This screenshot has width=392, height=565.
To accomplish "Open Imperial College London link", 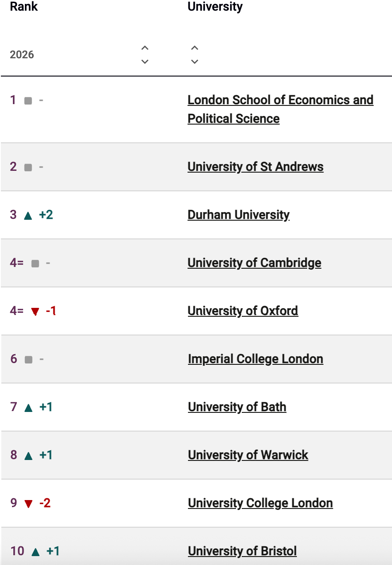I will pyautogui.click(x=255, y=359).
